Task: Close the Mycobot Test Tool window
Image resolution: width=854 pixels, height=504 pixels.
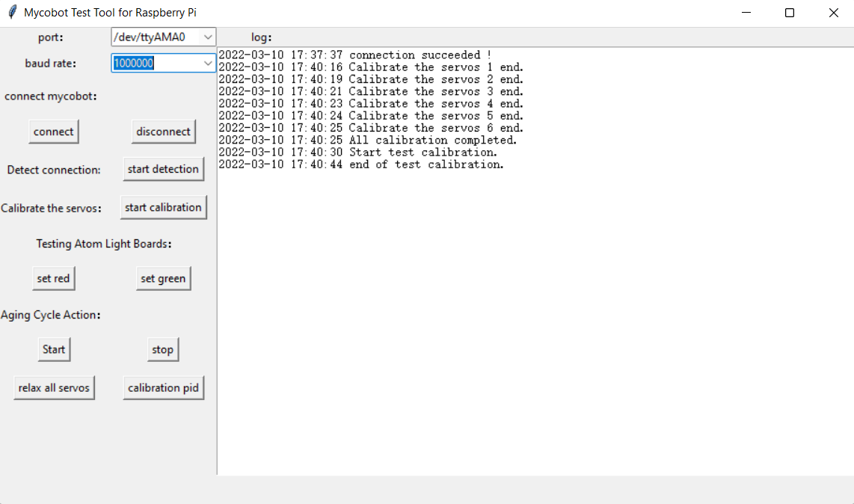Action: pos(833,13)
